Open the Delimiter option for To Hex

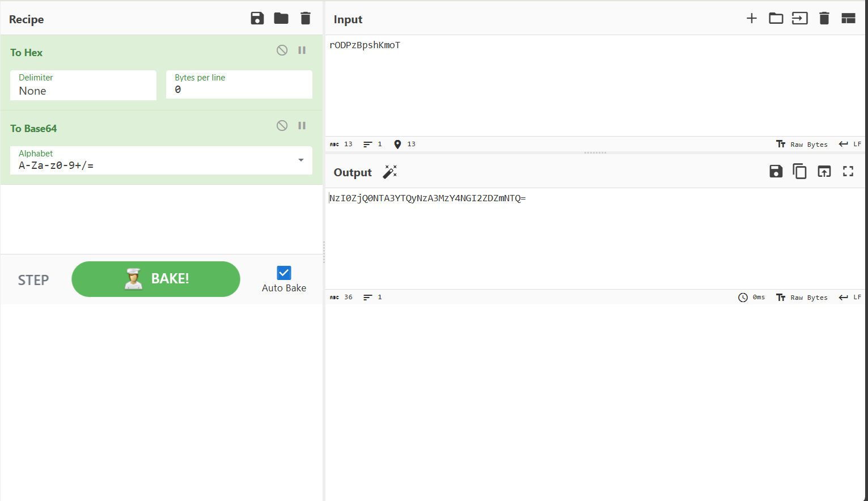(x=83, y=86)
